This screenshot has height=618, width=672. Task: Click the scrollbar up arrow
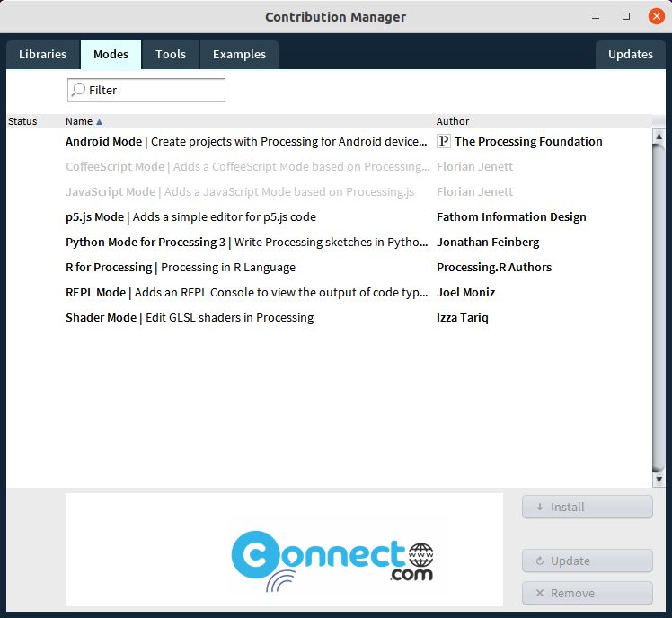[659, 137]
